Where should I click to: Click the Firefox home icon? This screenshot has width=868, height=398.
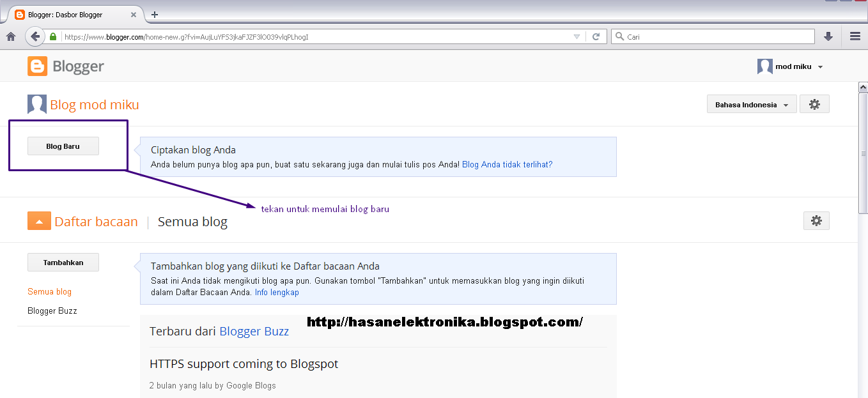[11, 37]
